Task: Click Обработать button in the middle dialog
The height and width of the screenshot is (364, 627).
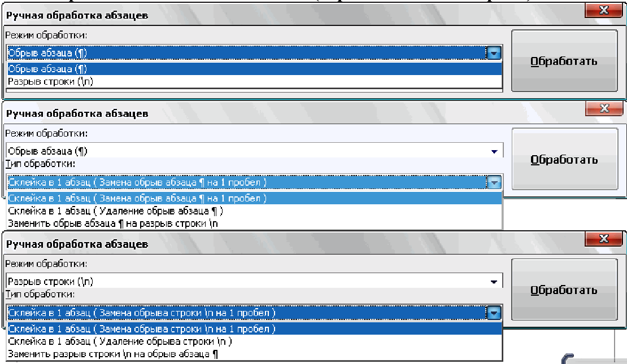Action: coord(565,159)
